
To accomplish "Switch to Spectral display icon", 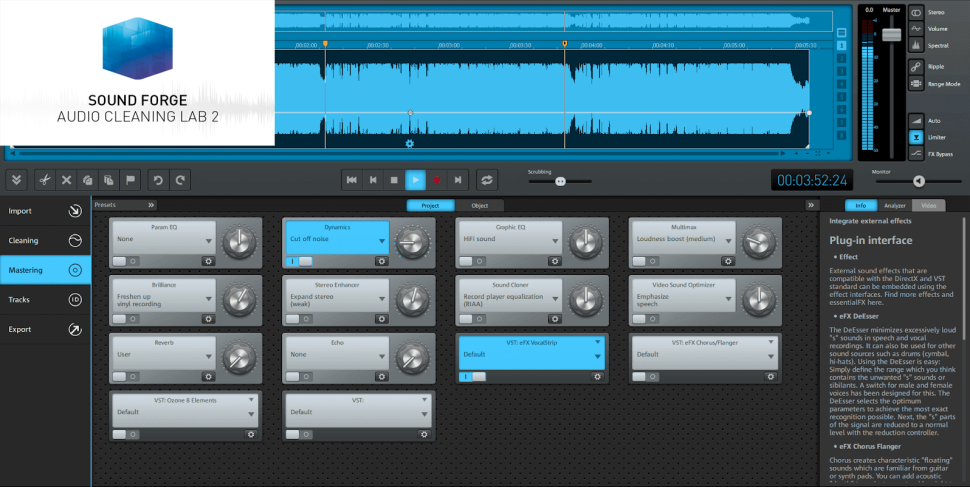I will point(916,46).
